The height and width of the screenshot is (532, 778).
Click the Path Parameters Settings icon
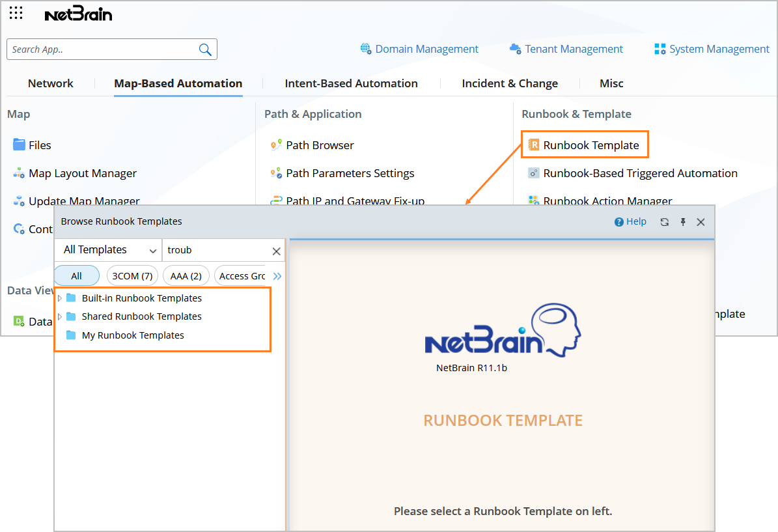276,173
